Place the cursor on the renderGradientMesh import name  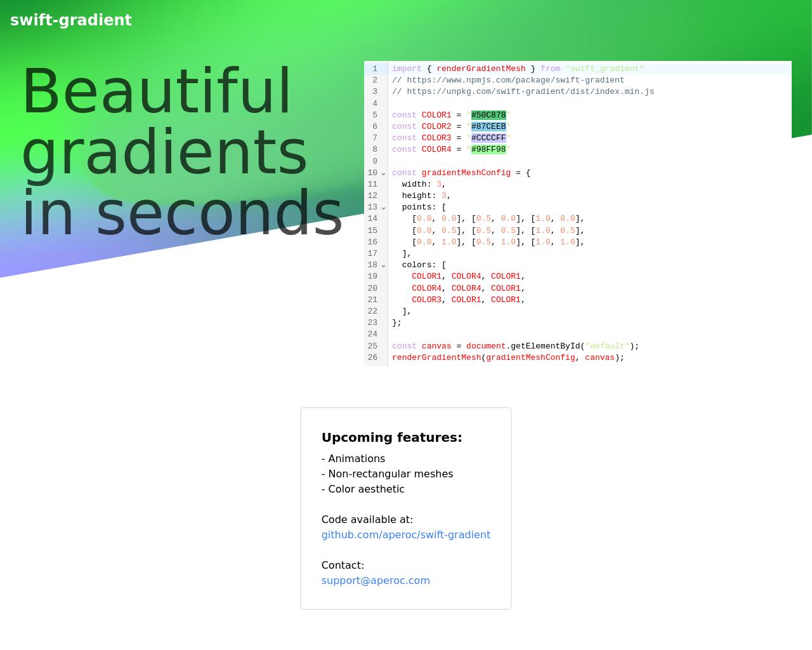[481, 69]
